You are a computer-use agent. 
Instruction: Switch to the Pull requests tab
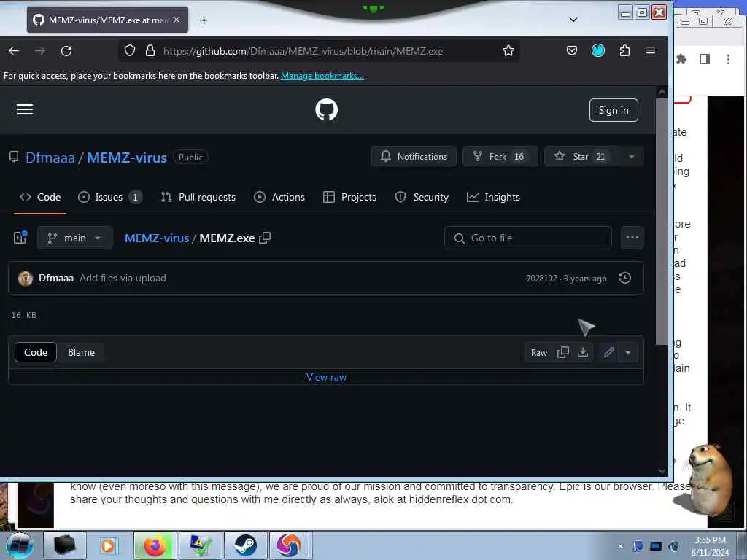[x=198, y=197]
